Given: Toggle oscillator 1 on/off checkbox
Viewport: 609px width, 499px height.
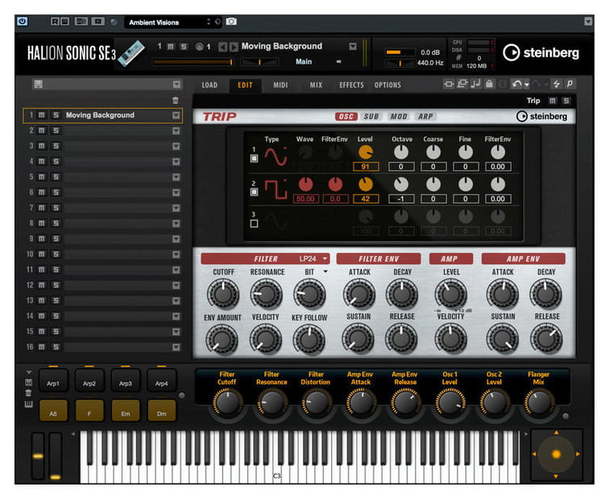Looking at the screenshot, I should pos(254,158).
